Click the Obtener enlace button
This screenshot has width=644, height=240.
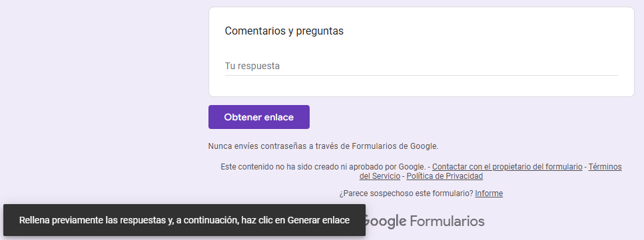[x=259, y=117]
